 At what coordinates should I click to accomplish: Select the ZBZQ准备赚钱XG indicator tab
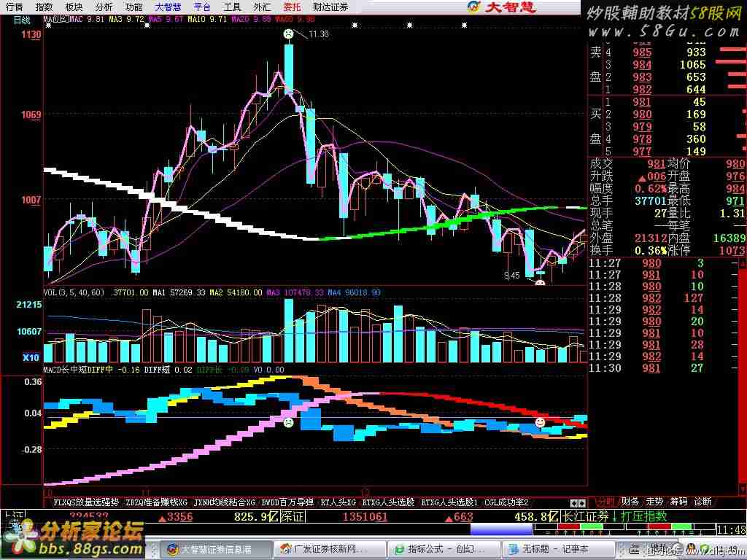156,502
